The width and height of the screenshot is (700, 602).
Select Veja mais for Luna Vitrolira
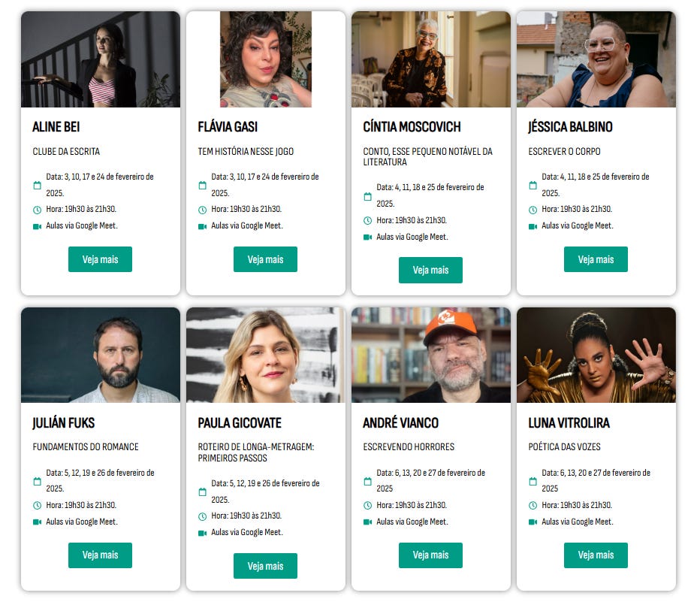[596, 555]
